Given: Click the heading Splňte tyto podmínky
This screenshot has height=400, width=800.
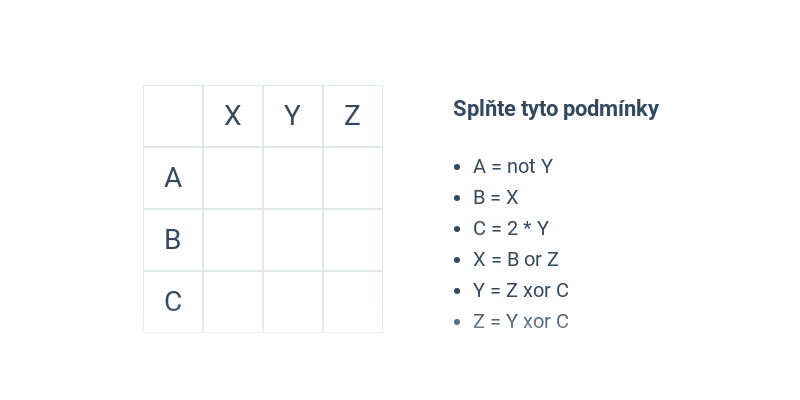Looking at the screenshot, I should [x=556, y=109].
